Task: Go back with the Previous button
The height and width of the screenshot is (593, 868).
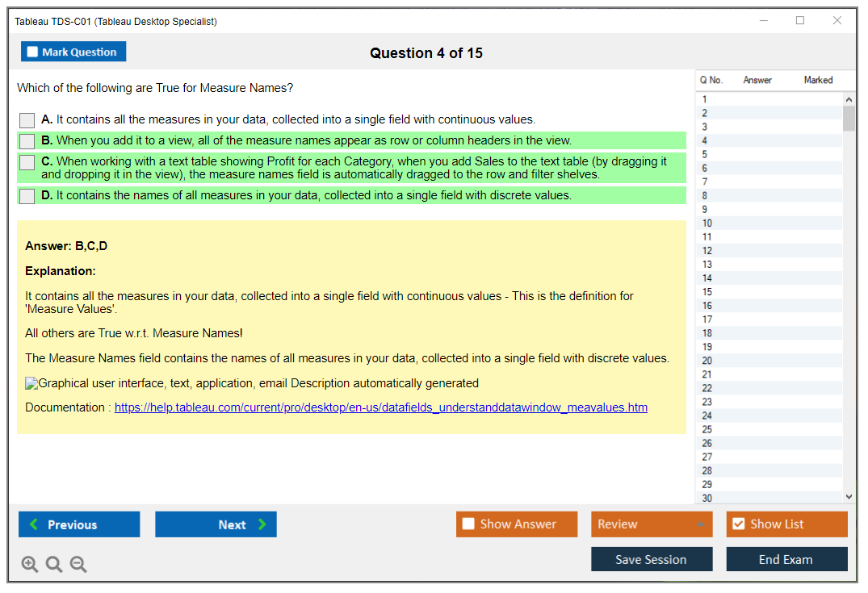Action: point(79,524)
